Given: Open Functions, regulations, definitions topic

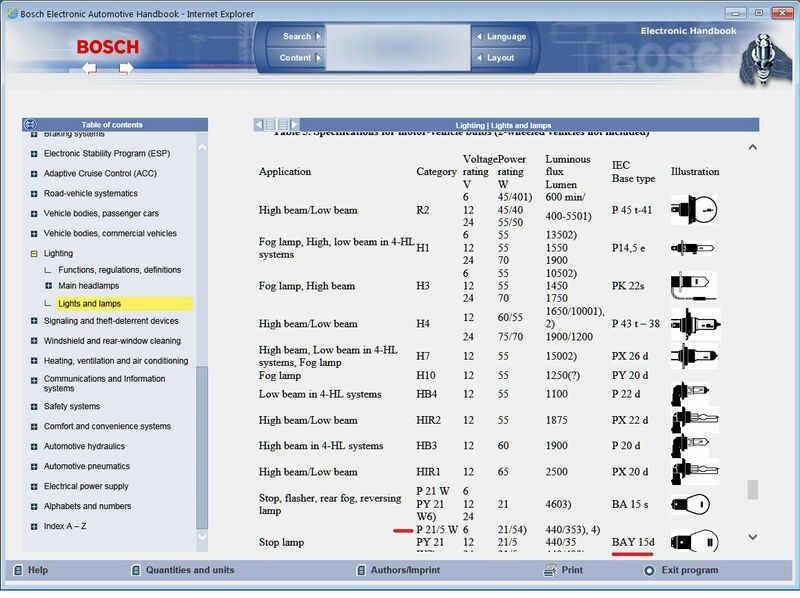Looking at the screenshot, I should (119, 269).
